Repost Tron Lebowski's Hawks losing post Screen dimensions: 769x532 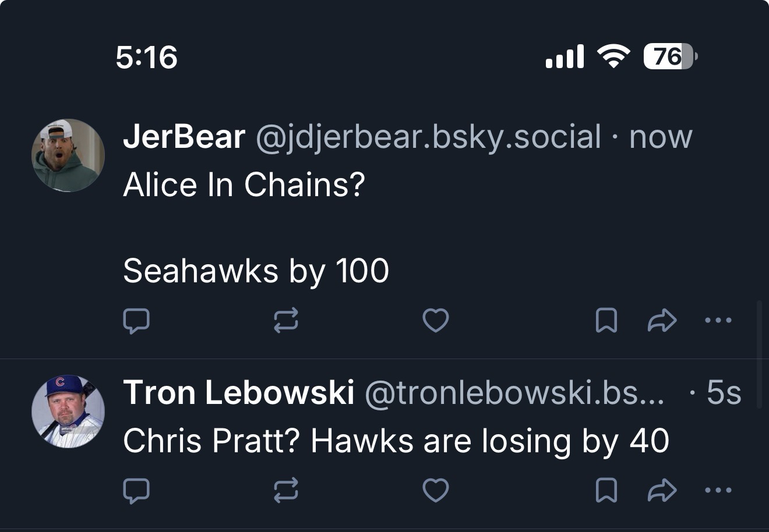(x=286, y=490)
